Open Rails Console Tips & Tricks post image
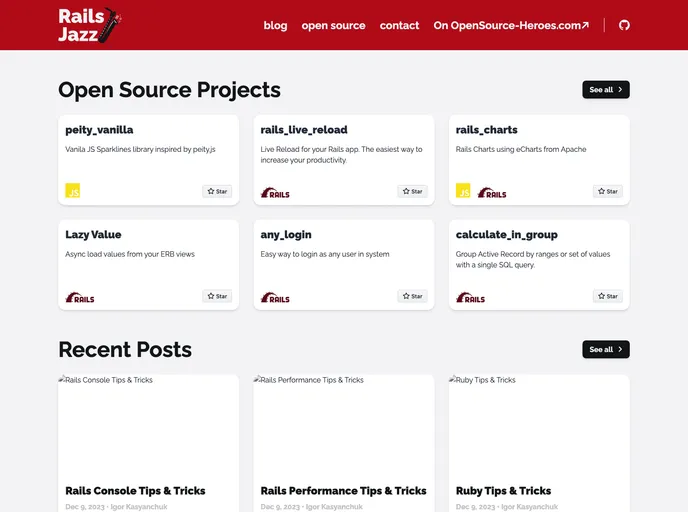Viewport: 688px width, 512px height. click(x=148, y=426)
